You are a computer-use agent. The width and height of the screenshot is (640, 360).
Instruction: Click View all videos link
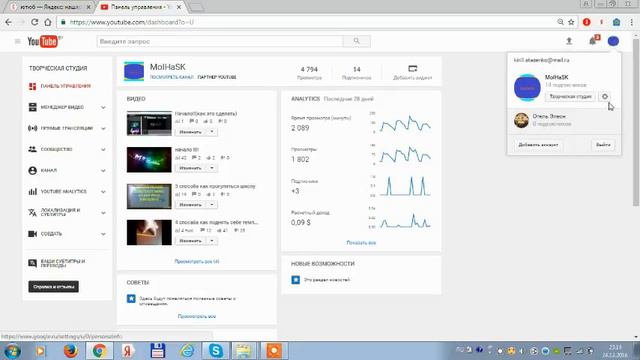click(197, 261)
